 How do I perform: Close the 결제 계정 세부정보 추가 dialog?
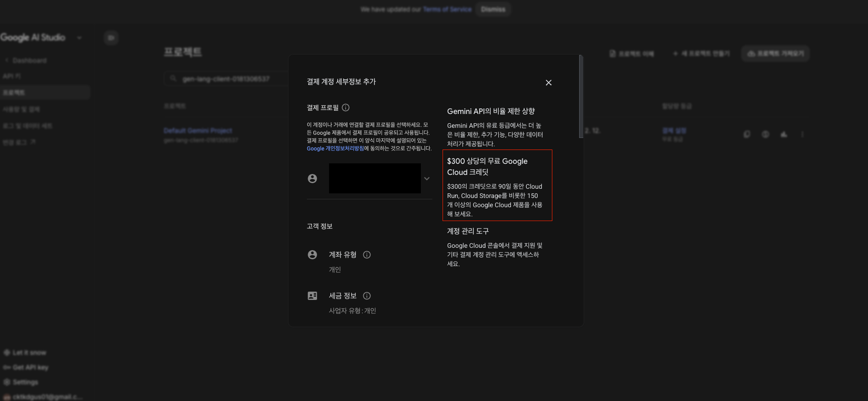tap(548, 83)
